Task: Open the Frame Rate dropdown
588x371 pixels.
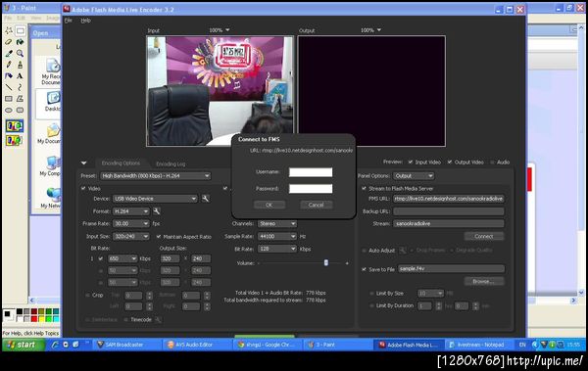Action: pos(131,224)
